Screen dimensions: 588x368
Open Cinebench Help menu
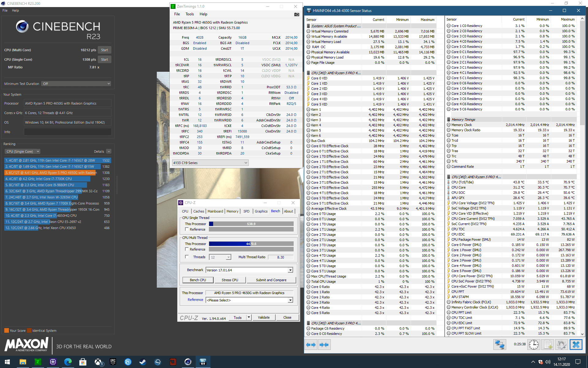pyautogui.click(x=15, y=10)
